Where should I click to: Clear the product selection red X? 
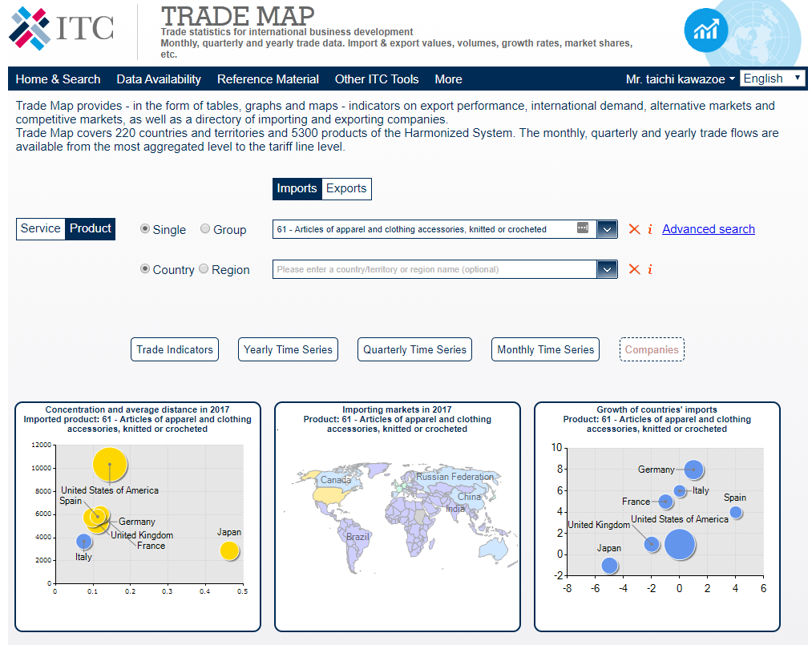(634, 229)
